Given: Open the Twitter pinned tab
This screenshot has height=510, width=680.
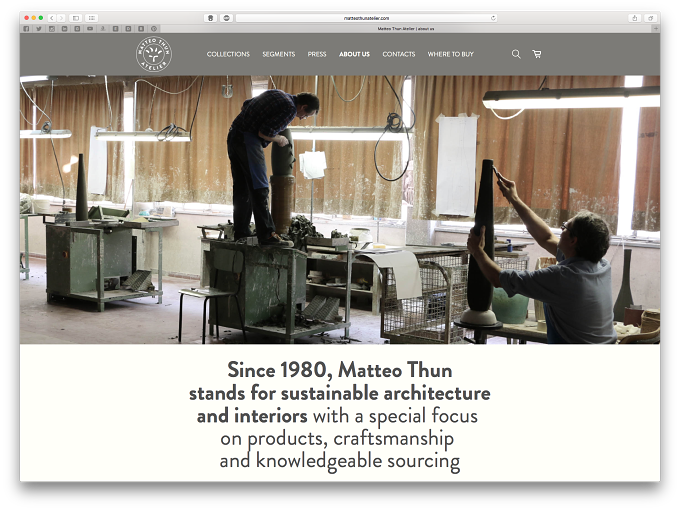Looking at the screenshot, I should tap(39, 29).
